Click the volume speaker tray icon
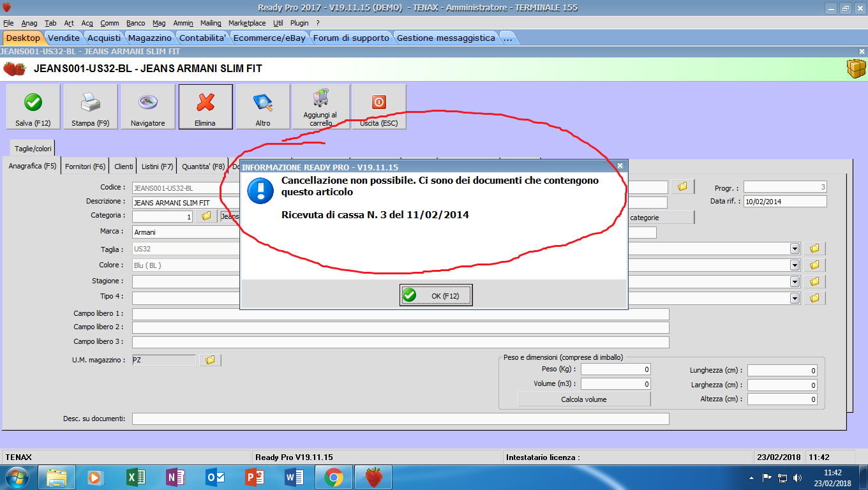Image resolution: width=868 pixels, height=490 pixels. point(797,477)
